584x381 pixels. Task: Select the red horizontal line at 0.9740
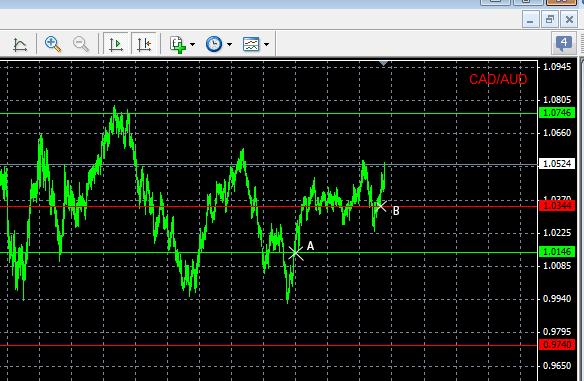pyautogui.click(x=269, y=346)
